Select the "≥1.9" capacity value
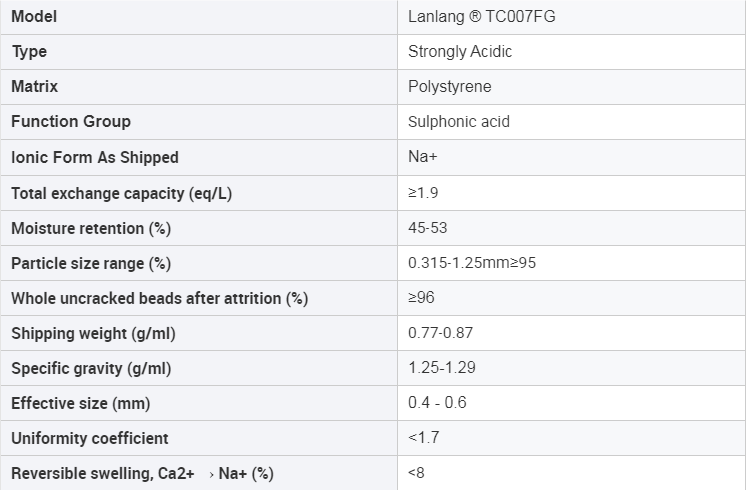This screenshot has height=490, width=747. pos(423,192)
